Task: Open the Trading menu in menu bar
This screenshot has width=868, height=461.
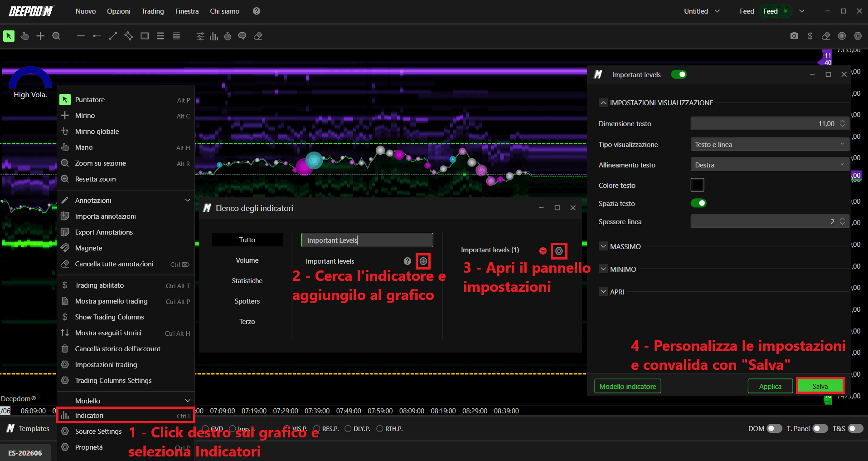Action: (x=153, y=11)
